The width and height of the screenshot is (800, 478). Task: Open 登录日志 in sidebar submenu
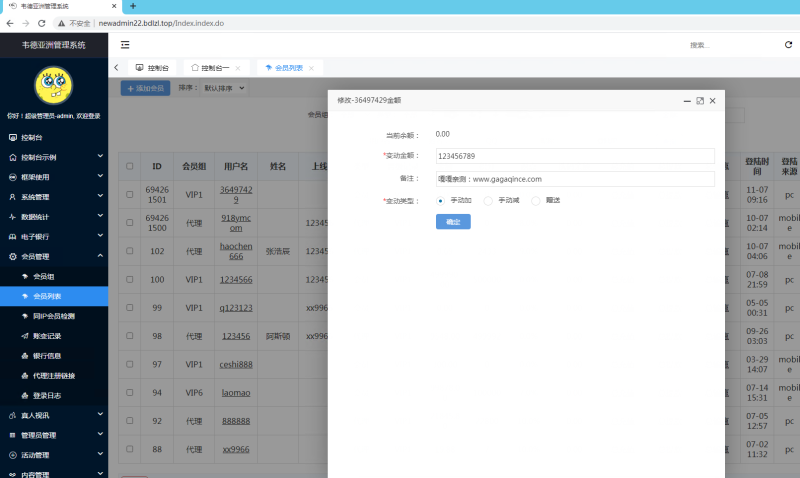(x=54, y=396)
